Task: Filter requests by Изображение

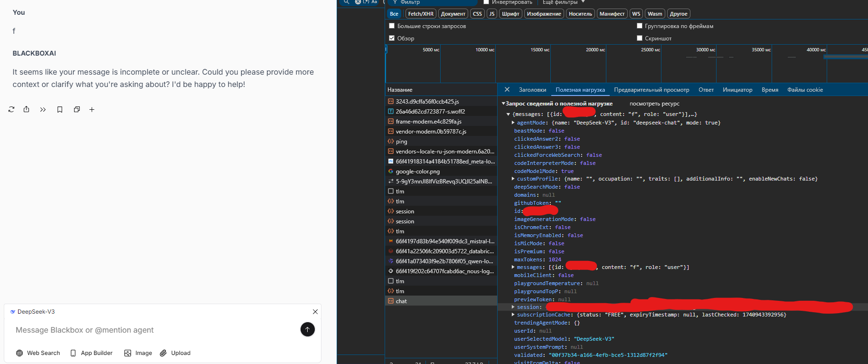Action: [x=544, y=14]
